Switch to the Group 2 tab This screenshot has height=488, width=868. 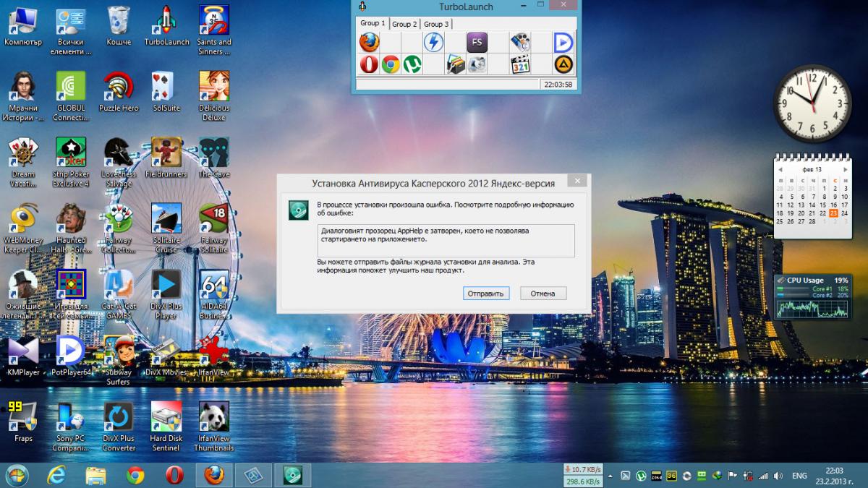tap(404, 25)
